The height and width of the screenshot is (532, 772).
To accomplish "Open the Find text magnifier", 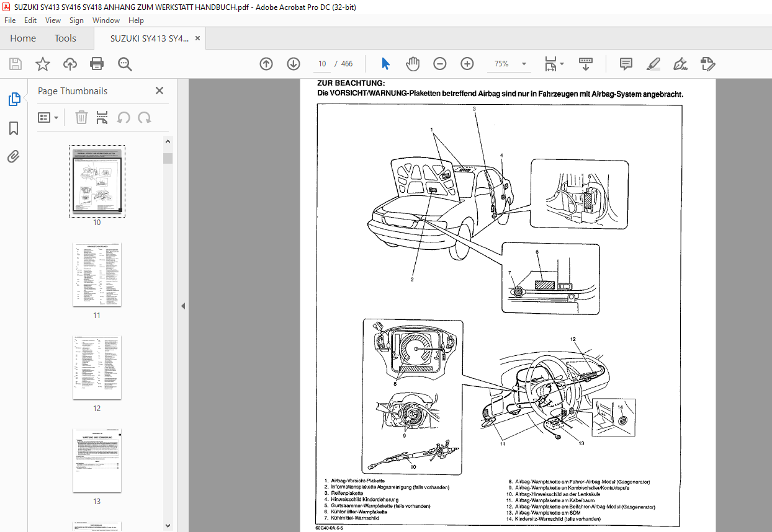I will coord(125,64).
